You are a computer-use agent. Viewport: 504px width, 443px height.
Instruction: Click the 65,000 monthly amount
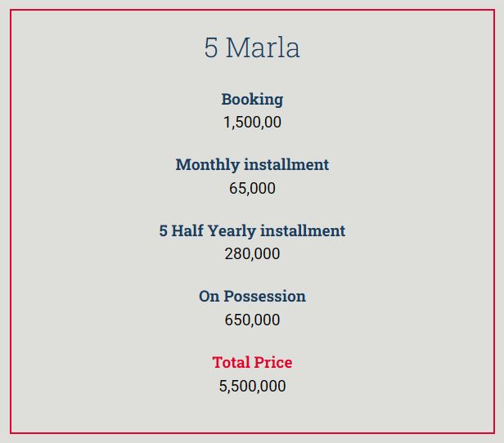(252, 188)
